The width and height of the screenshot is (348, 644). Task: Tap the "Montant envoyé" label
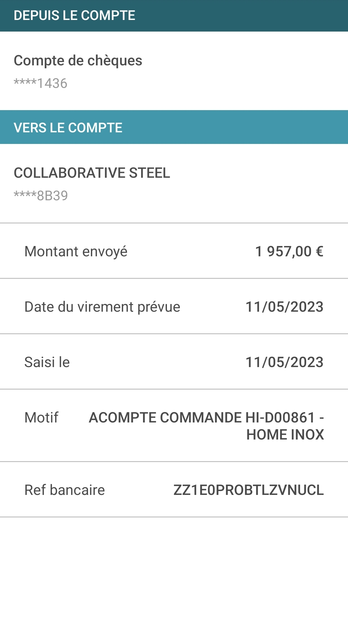point(76,251)
